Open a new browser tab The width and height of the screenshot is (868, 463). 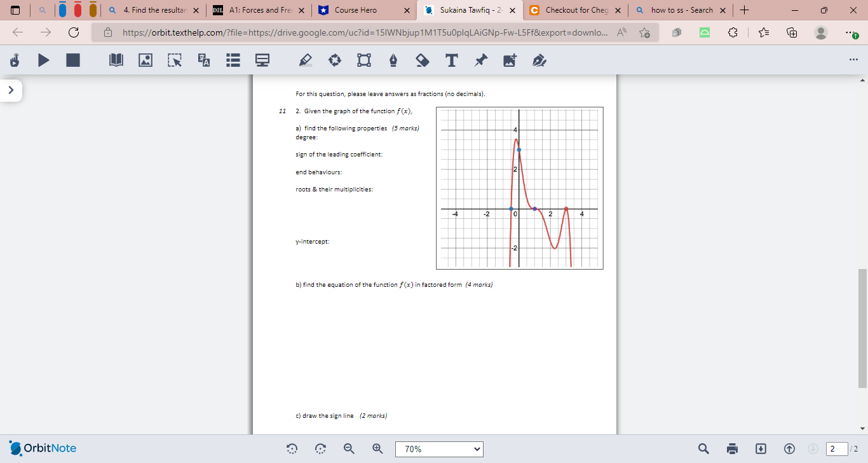[744, 10]
